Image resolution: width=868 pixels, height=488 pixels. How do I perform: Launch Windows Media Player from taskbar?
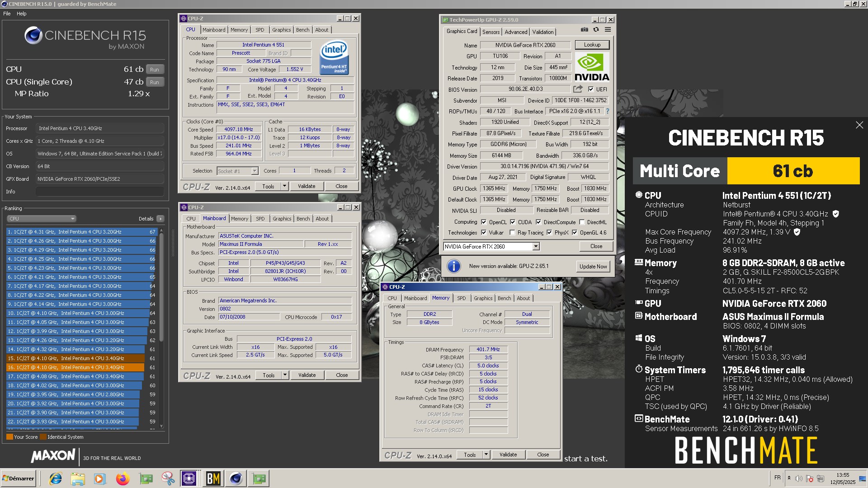pos(100,479)
